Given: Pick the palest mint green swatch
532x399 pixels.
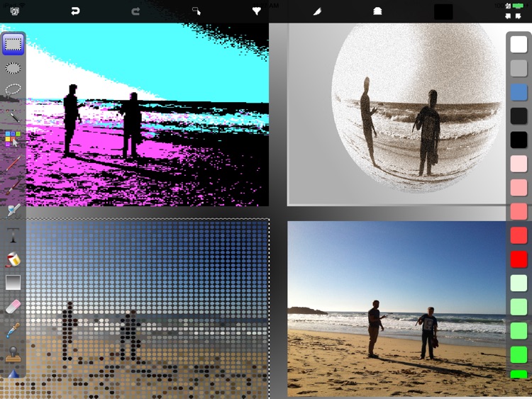Looking at the screenshot, I should pyautogui.click(x=519, y=283).
